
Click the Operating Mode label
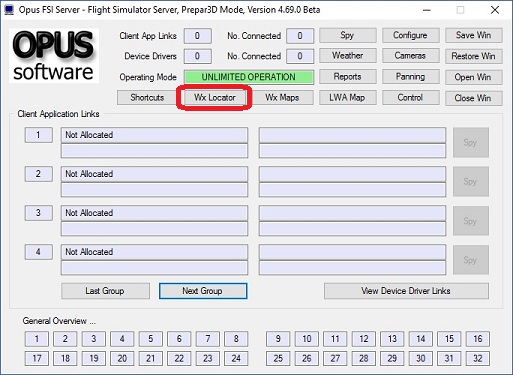pos(148,77)
